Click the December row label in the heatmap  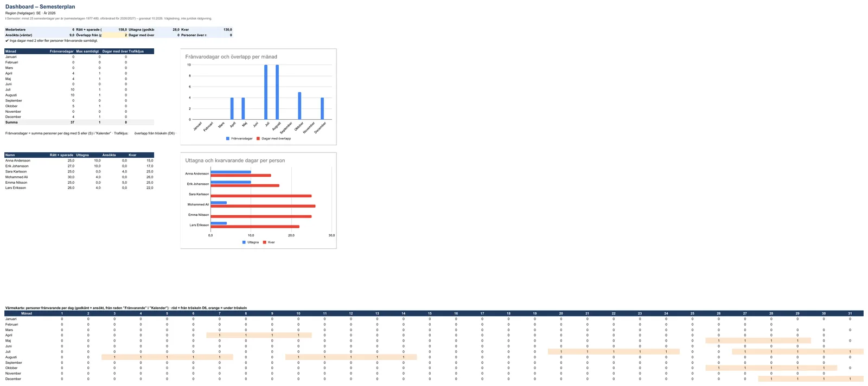tap(13, 379)
